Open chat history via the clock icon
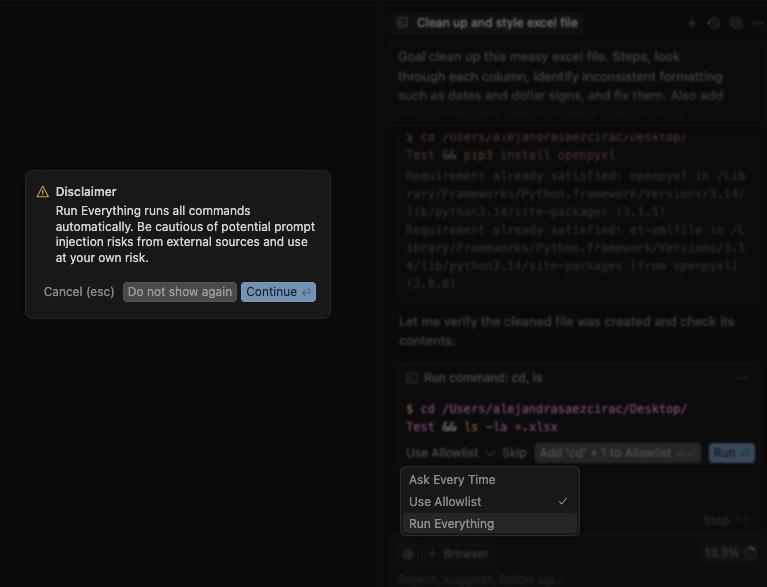Viewport: 767px width, 587px height. (x=713, y=23)
